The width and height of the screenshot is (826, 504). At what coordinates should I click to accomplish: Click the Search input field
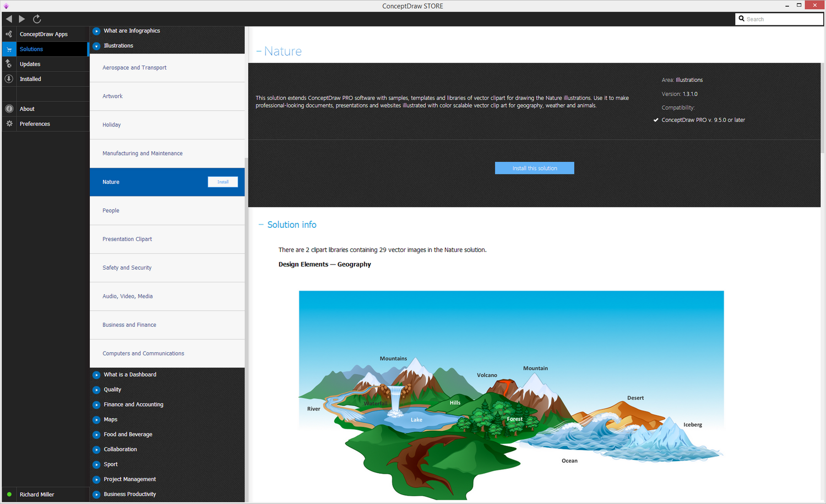click(779, 19)
